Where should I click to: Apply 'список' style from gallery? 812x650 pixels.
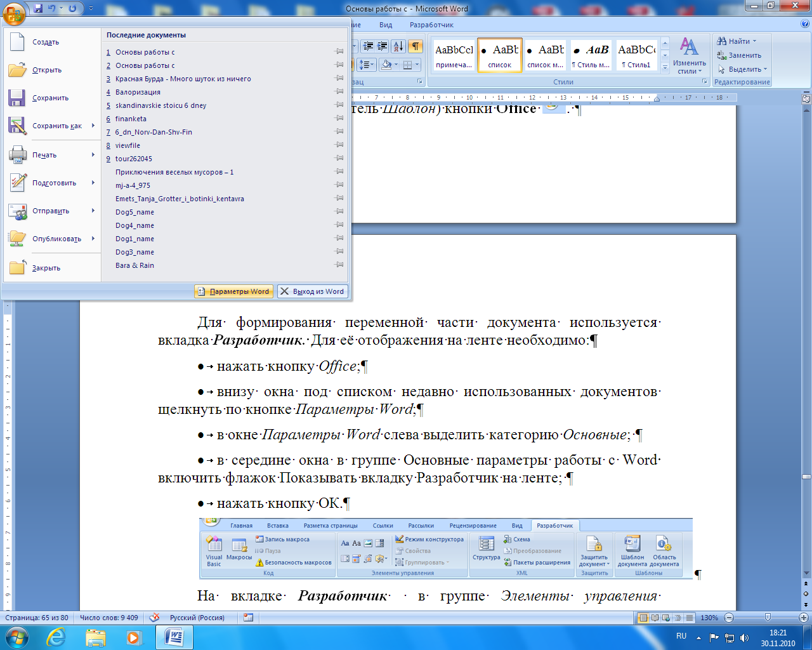[x=500, y=55]
